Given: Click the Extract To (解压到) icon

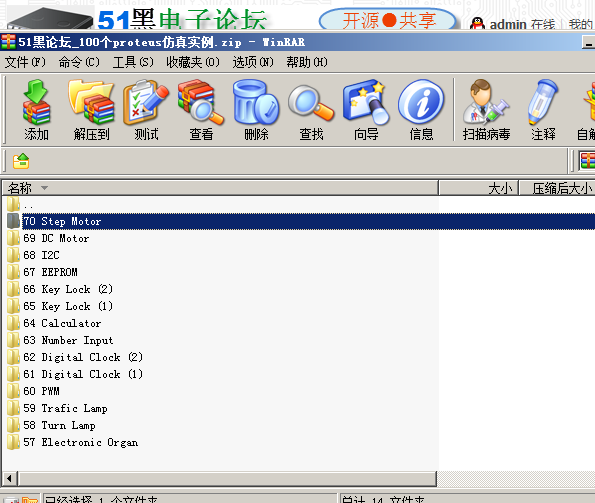Looking at the screenshot, I should click(91, 110).
